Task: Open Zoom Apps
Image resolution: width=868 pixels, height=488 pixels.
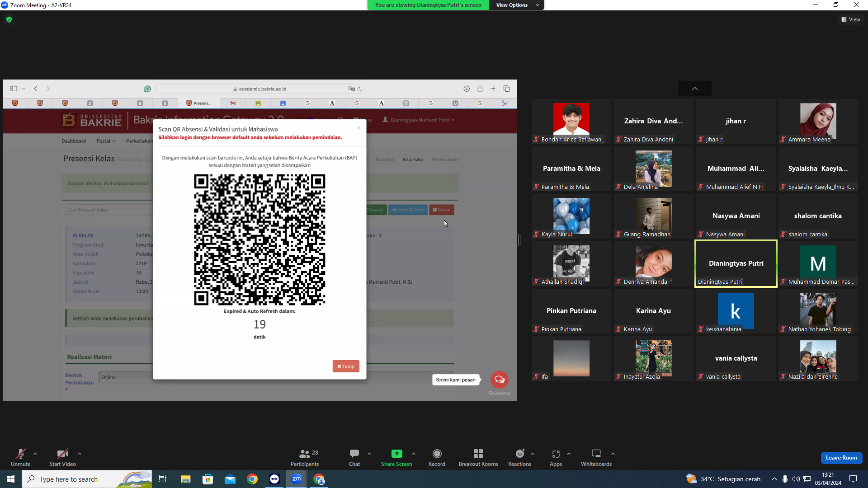Action: coord(556,457)
